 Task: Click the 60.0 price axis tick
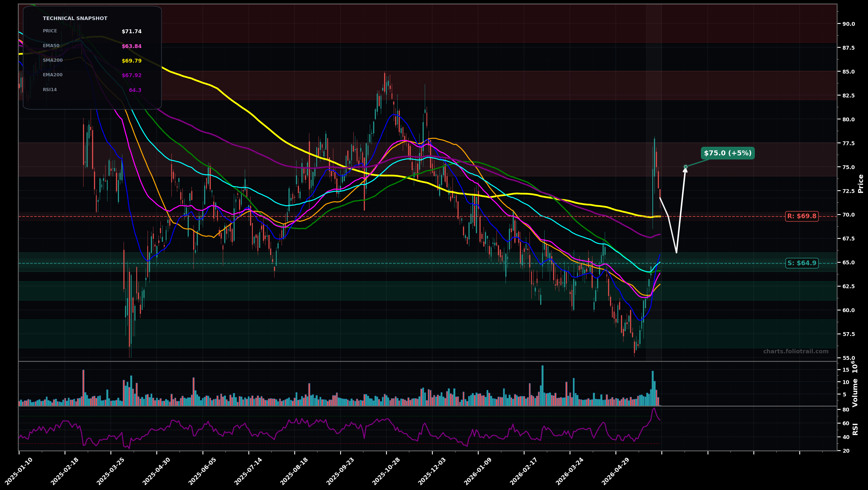[x=848, y=310]
